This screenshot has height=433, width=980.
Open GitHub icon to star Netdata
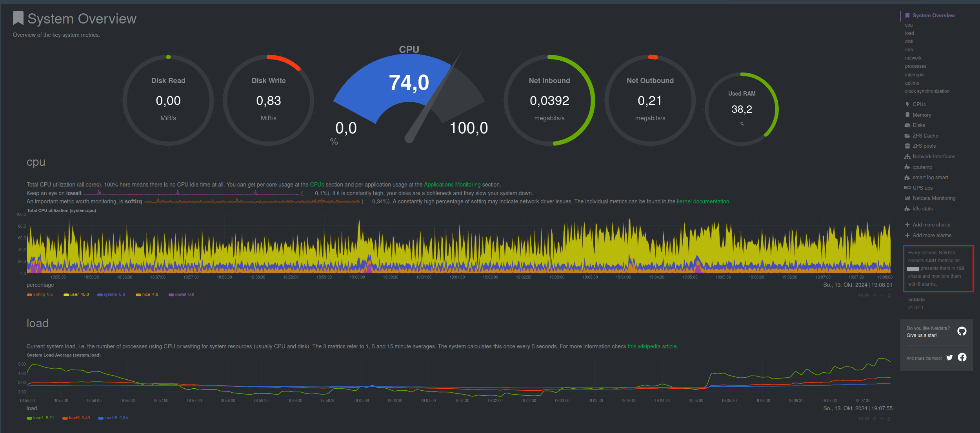coord(962,331)
